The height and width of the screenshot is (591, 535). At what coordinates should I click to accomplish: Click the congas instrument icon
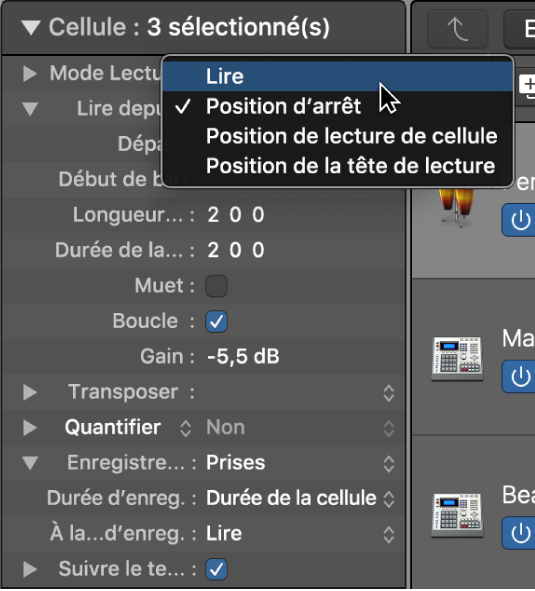coord(456,207)
